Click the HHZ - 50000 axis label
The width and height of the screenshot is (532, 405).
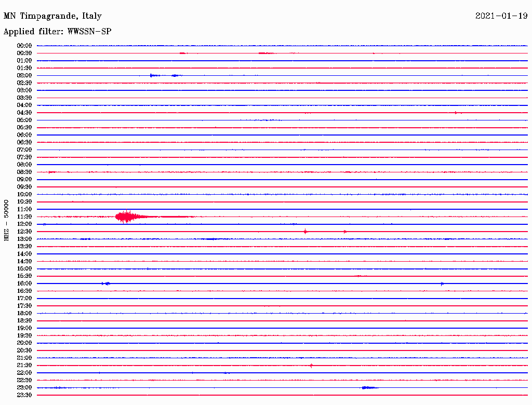point(6,220)
